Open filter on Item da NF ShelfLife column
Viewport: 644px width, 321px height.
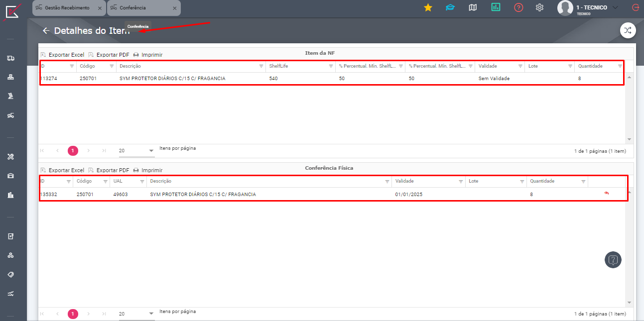[331, 66]
